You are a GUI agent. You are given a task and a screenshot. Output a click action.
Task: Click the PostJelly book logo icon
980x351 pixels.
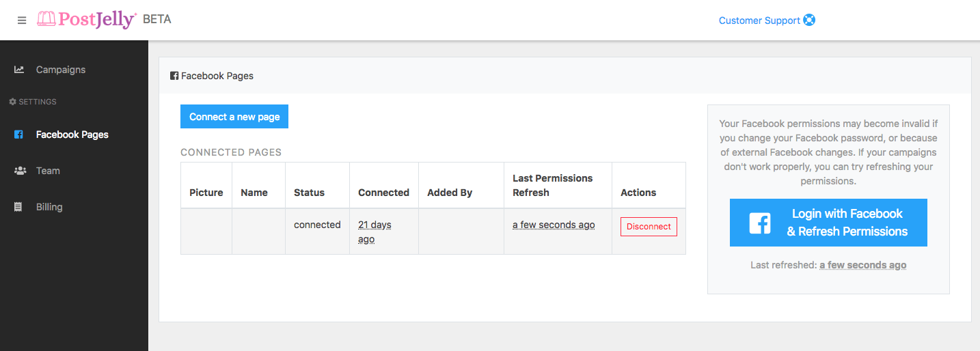(x=46, y=19)
